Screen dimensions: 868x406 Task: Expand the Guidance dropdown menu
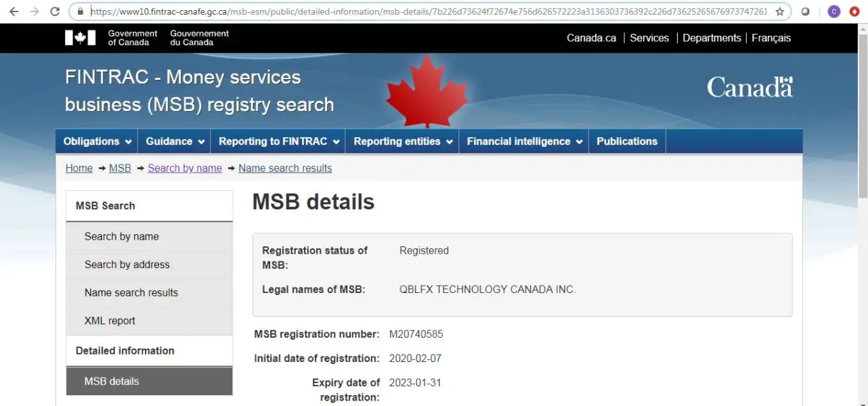pyautogui.click(x=175, y=141)
